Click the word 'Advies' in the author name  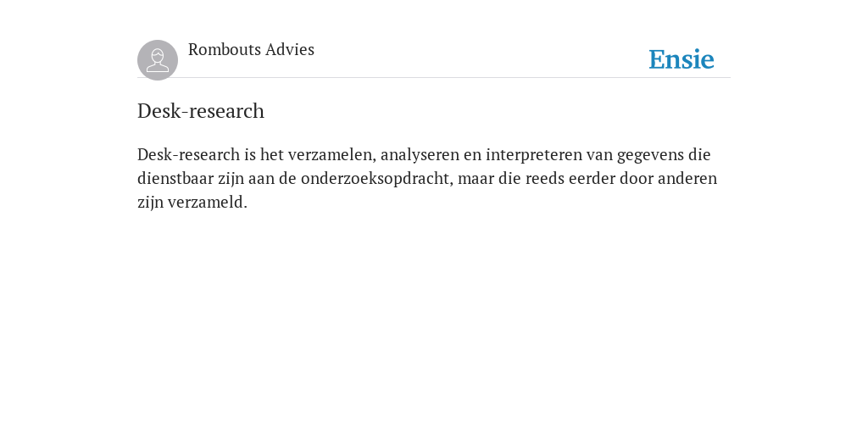290,49
